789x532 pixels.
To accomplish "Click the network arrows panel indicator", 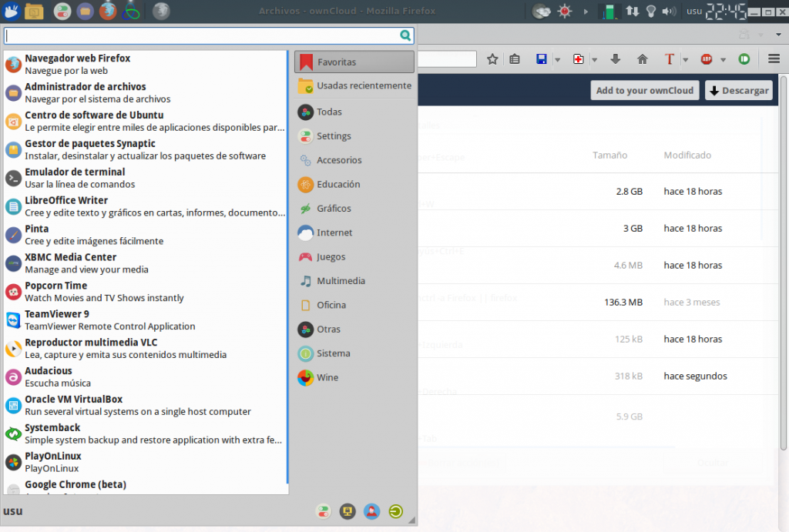I will click(632, 11).
